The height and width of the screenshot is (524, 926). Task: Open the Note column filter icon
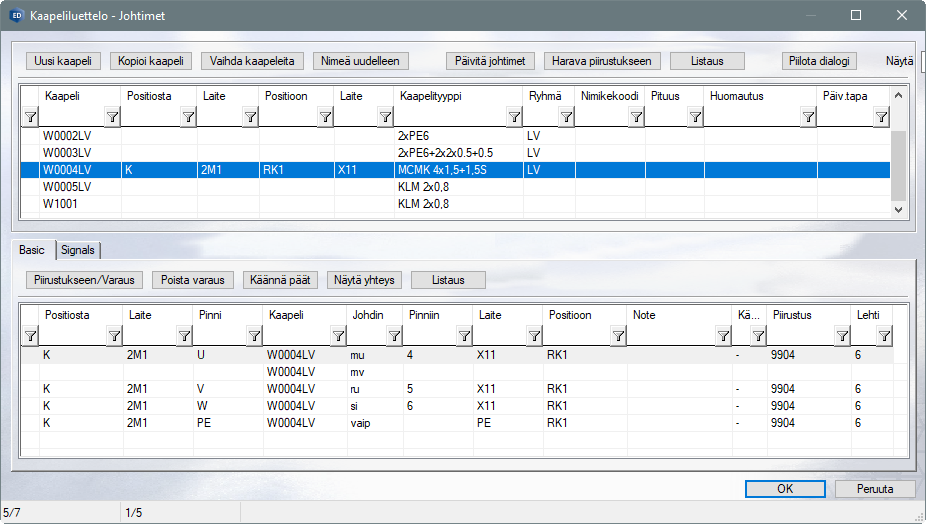[722, 336]
